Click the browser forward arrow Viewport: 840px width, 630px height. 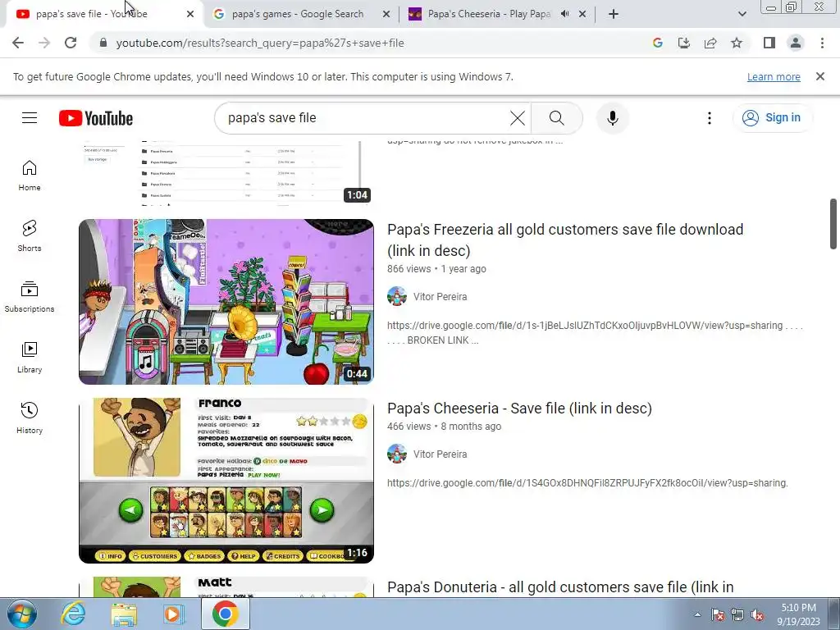[x=44, y=43]
